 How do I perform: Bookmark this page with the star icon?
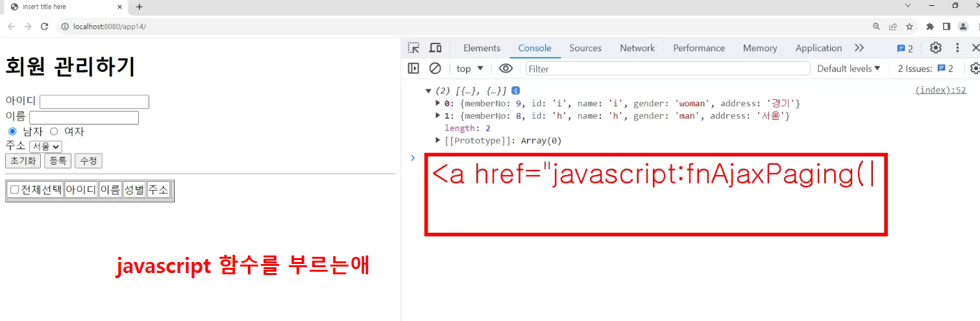click(x=909, y=27)
